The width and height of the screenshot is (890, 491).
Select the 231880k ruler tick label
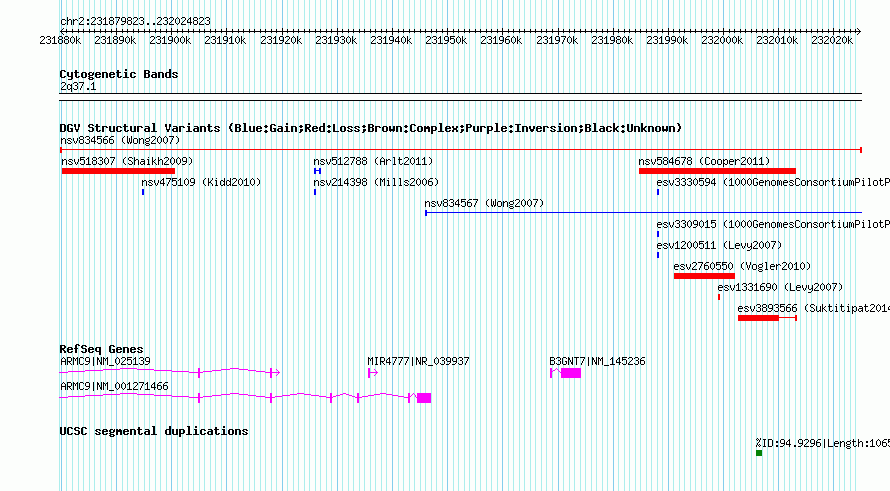[x=60, y=40]
